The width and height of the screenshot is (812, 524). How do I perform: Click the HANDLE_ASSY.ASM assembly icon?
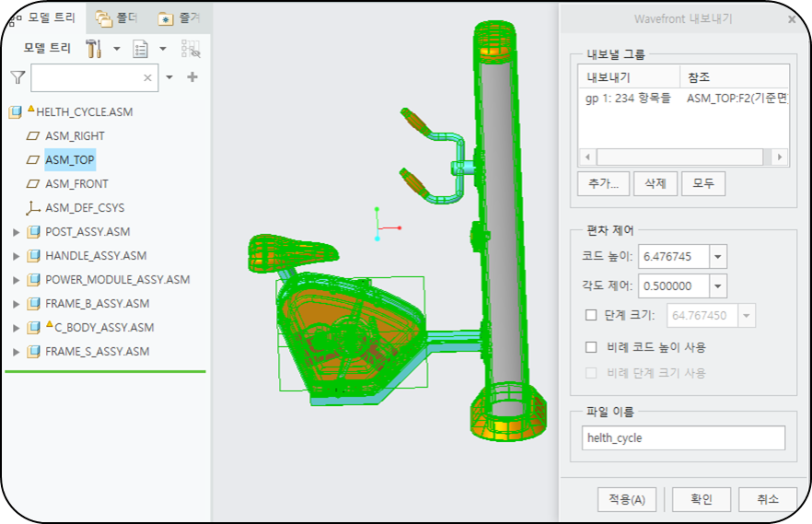pyautogui.click(x=34, y=255)
